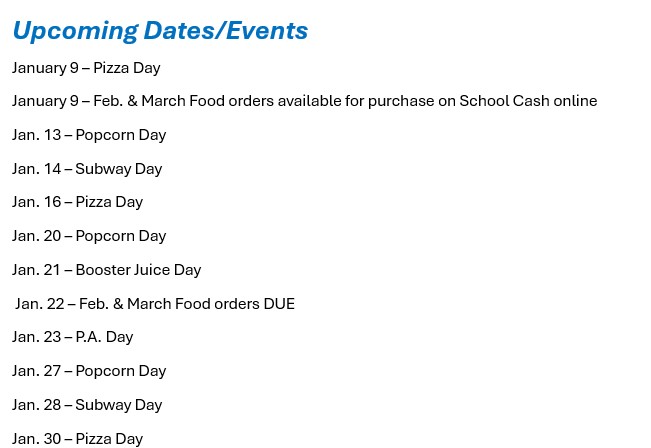Click the word "Upcoming" in the heading
Image resolution: width=651 pixels, height=448 pixels.
click(75, 30)
